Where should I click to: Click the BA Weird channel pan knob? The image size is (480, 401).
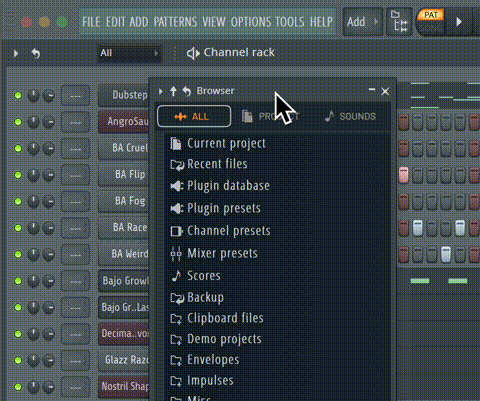[x=33, y=255]
